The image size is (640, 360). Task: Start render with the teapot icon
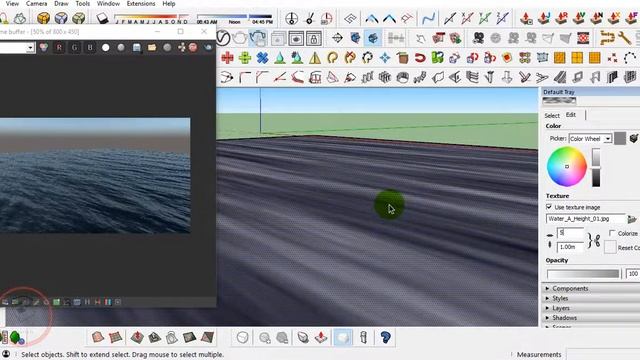coord(240,38)
